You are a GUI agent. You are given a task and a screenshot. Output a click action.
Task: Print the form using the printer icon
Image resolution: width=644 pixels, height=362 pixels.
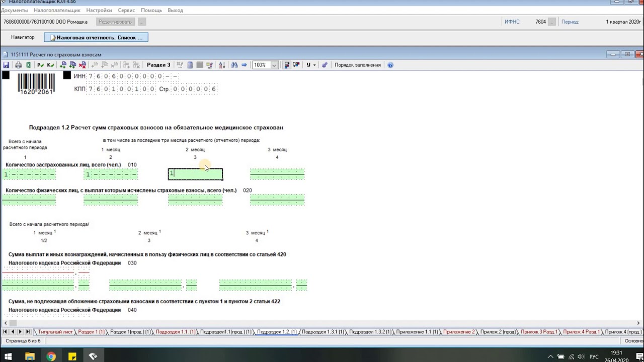pyautogui.click(x=18, y=65)
